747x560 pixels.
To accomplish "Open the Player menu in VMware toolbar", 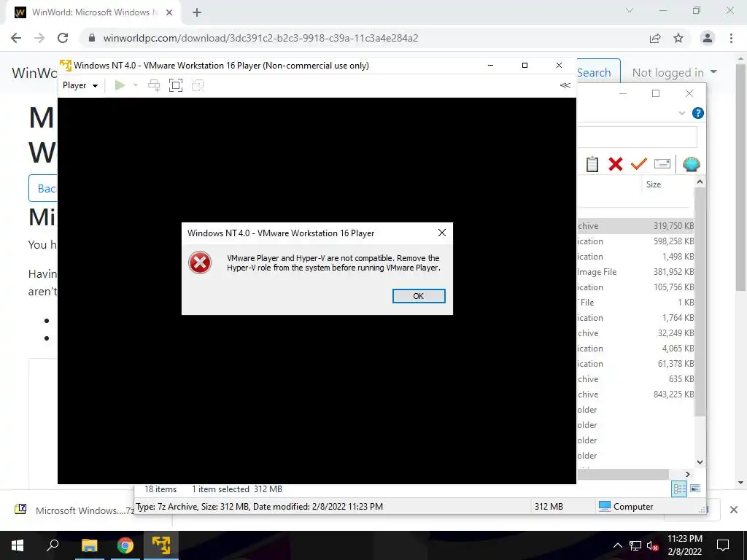I will (x=80, y=85).
